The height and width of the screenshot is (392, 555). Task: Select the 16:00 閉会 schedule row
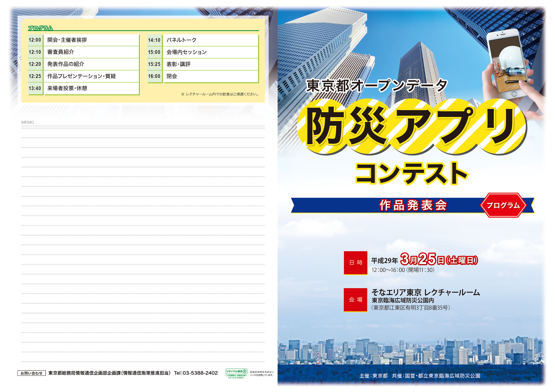coord(203,76)
